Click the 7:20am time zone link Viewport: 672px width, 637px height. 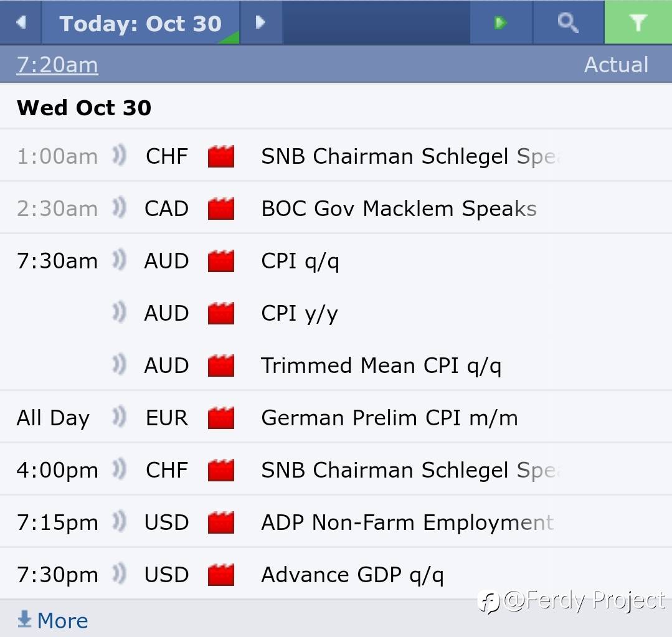(57, 65)
